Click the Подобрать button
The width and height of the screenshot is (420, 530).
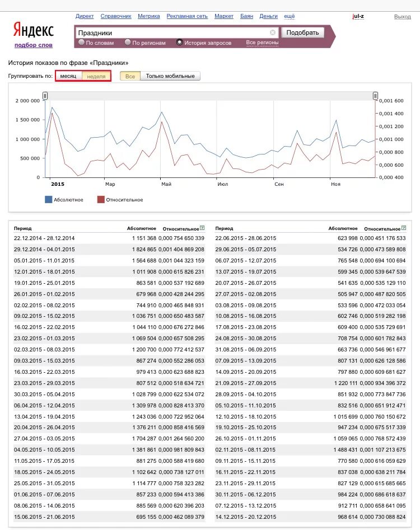point(302,32)
